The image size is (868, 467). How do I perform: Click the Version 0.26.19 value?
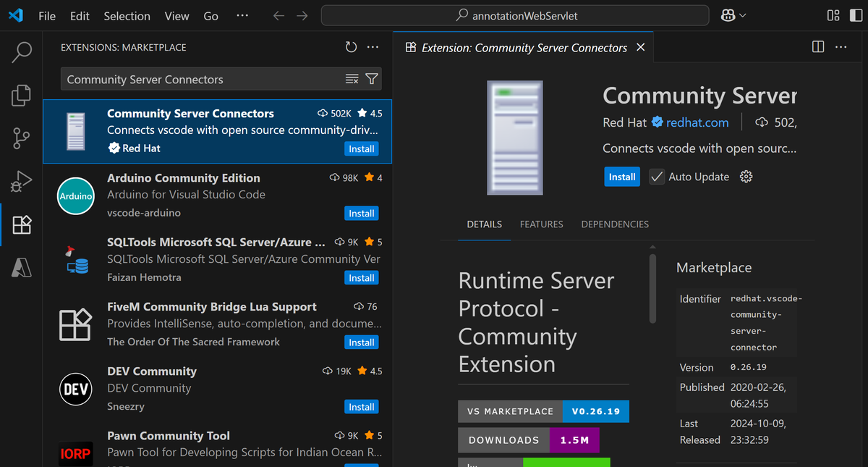click(749, 368)
